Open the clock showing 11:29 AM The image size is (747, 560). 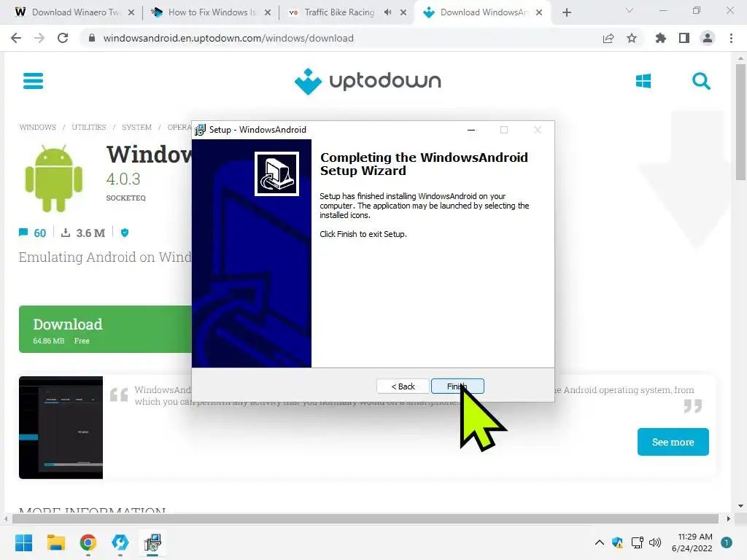692,542
